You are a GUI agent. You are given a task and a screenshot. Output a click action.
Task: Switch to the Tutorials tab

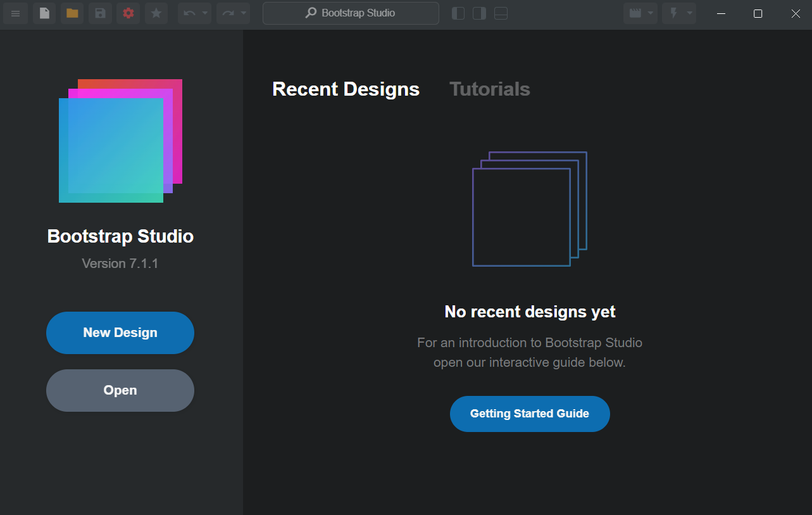pos(490,89)
